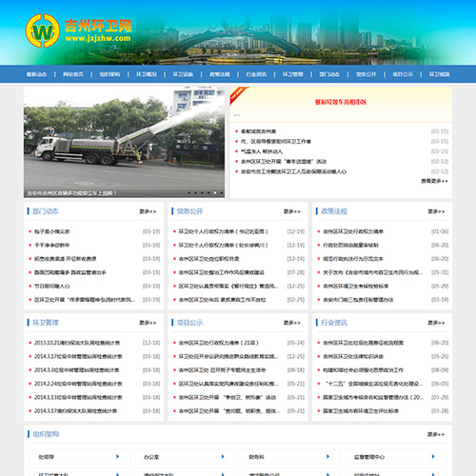Image resolution: width=476 pixels, height=476 pixels.
Task: Open the 监督管理中心 department button
Action: point(396,457)
